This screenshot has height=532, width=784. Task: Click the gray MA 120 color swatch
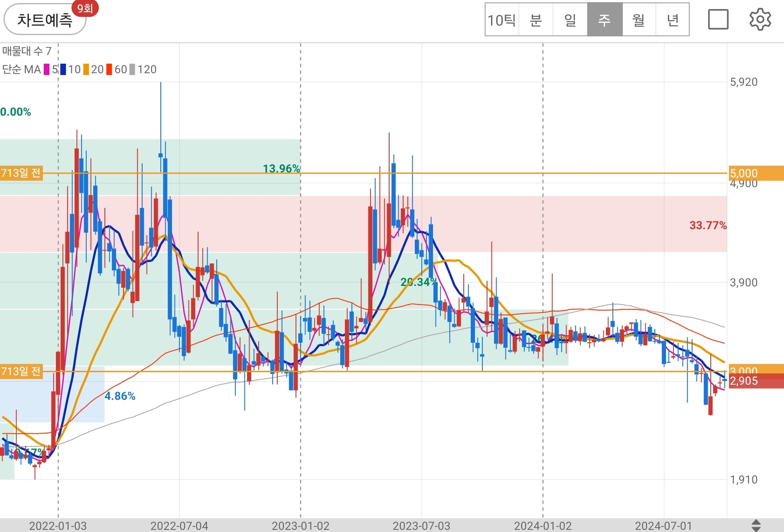point(133,69)
